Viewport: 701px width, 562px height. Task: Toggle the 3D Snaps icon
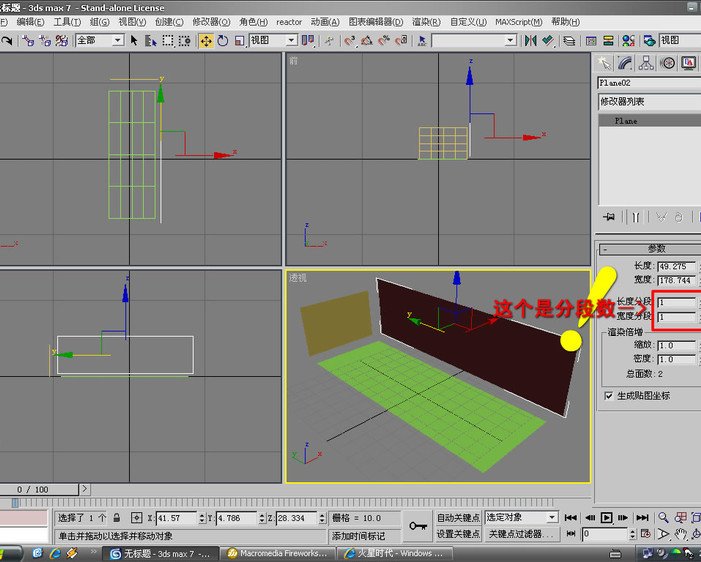[x=349, y=41]
